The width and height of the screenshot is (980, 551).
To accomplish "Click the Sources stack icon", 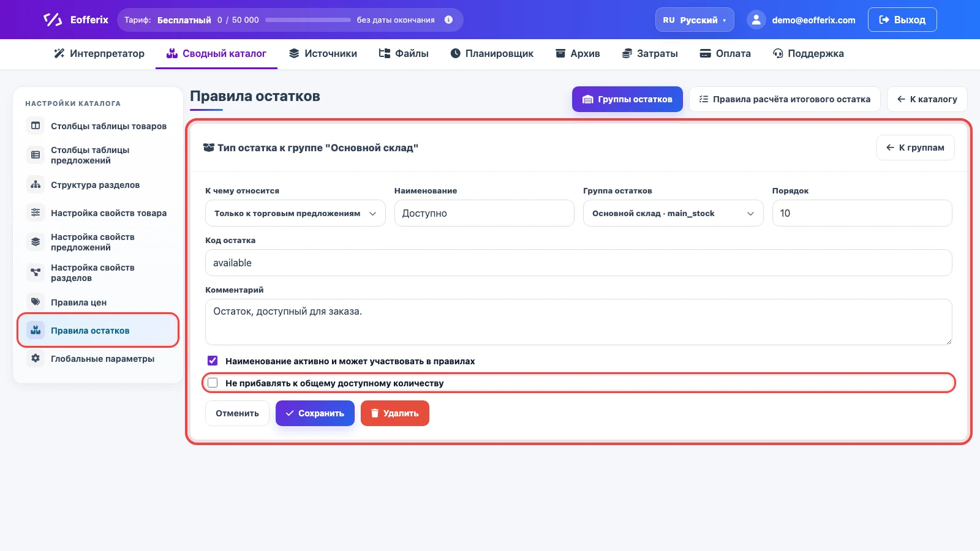I will [x=294, y=53].
